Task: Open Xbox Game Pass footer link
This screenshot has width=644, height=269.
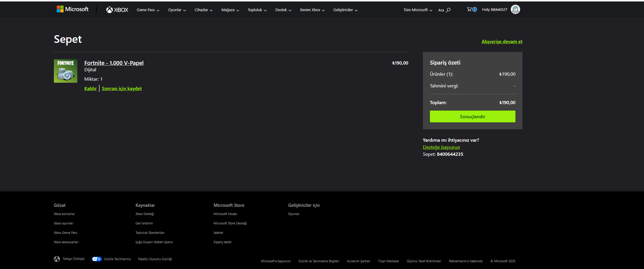Action: (66, 233)
